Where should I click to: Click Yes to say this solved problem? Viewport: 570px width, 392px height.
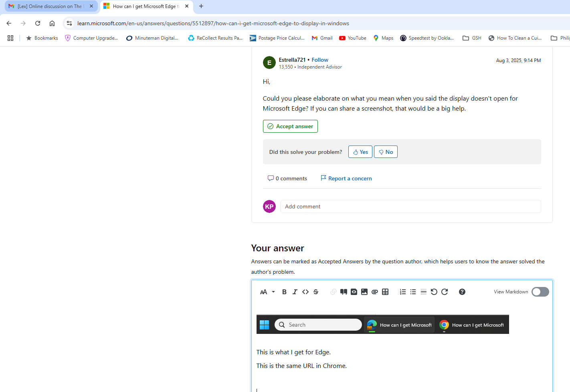point(360,152)
